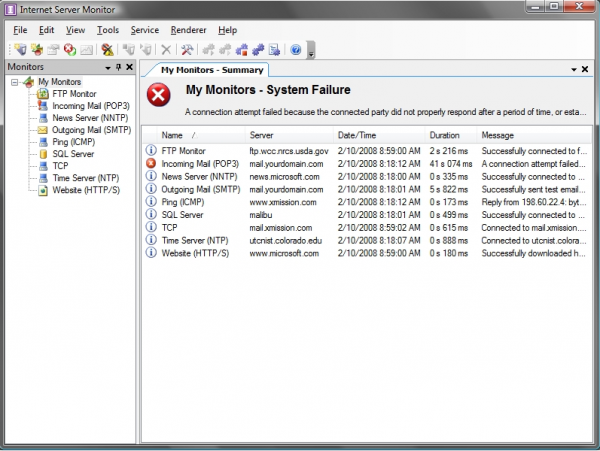Click the blue Help question mark toolbar icon
The image size is (600, 451).
pos(295,49)
